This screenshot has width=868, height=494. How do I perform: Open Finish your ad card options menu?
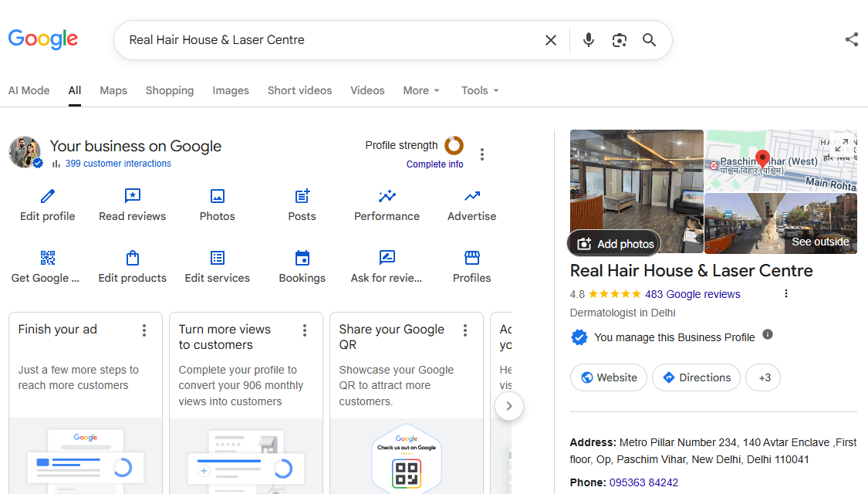[x=144, y=330]
